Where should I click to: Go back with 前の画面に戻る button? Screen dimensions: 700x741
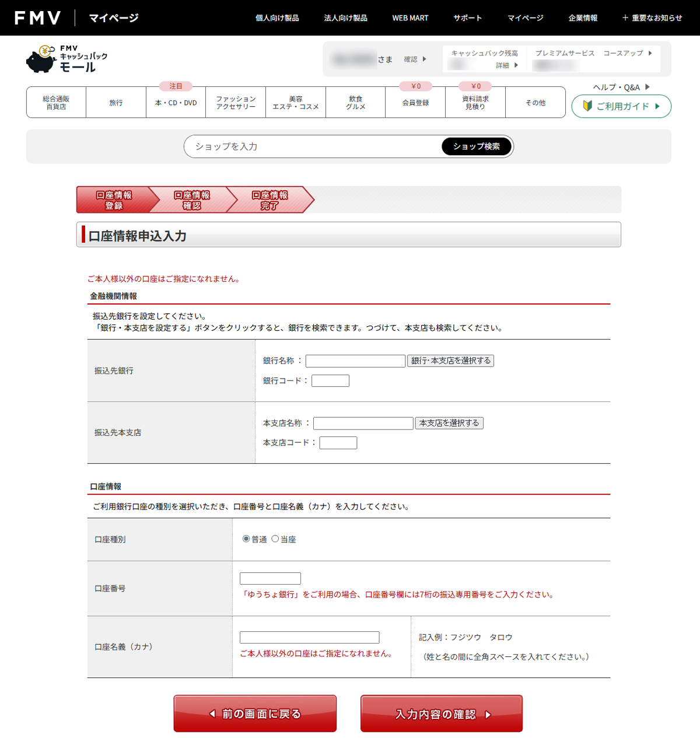pos(255,714)
